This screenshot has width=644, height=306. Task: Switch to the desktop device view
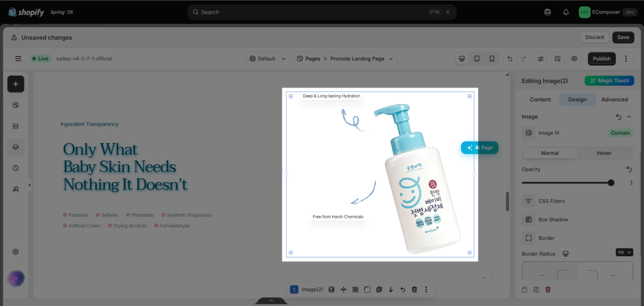pyautogui.click(x=462, y=59)
